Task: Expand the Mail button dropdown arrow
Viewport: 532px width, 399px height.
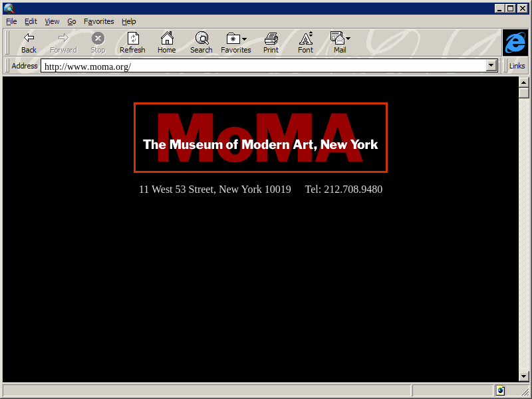Action: coord(348,39)
